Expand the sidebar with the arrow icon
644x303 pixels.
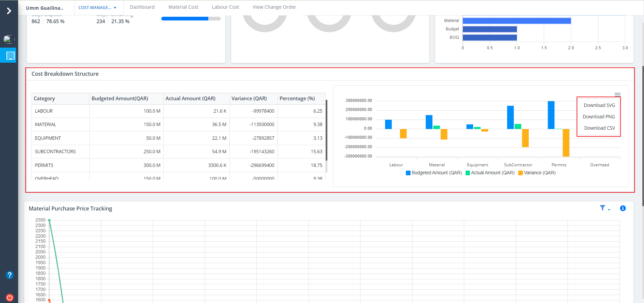pyautogui.click(x=9, y=11)
